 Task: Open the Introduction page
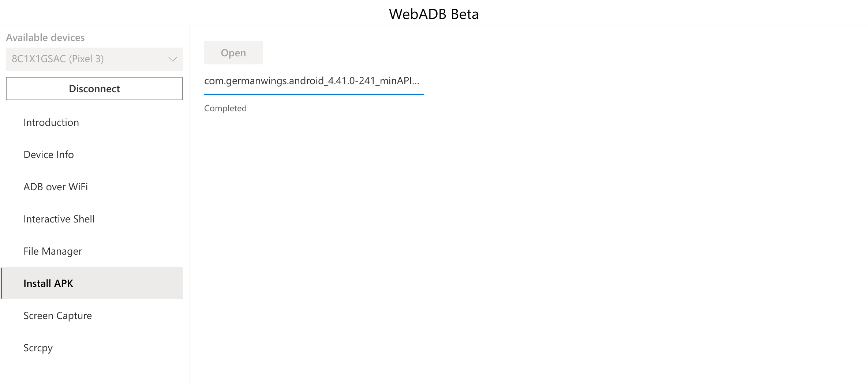point(51,122)
